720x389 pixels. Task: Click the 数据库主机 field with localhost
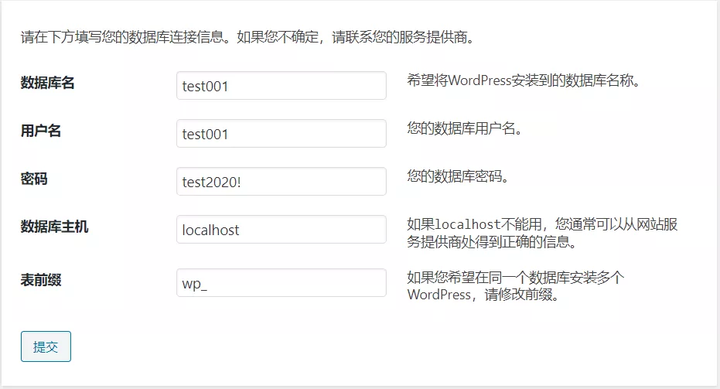pyautogui.click(x=281, y=229)
